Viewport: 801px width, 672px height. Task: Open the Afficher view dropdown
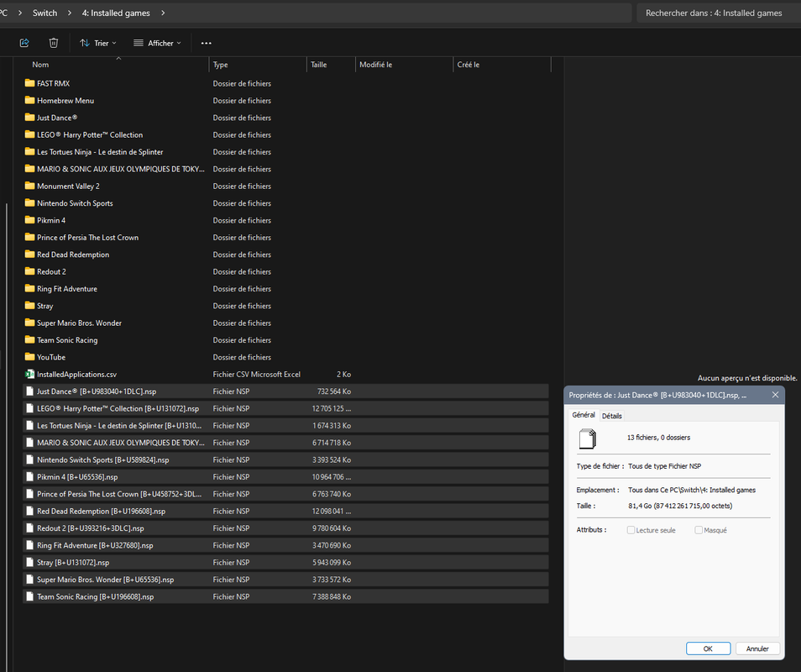coord(157,44)
